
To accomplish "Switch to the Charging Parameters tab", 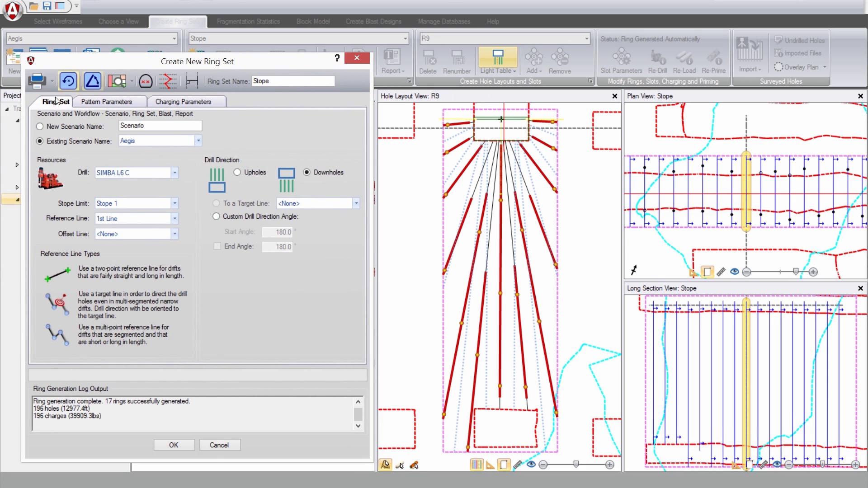I will coord(183,101).
